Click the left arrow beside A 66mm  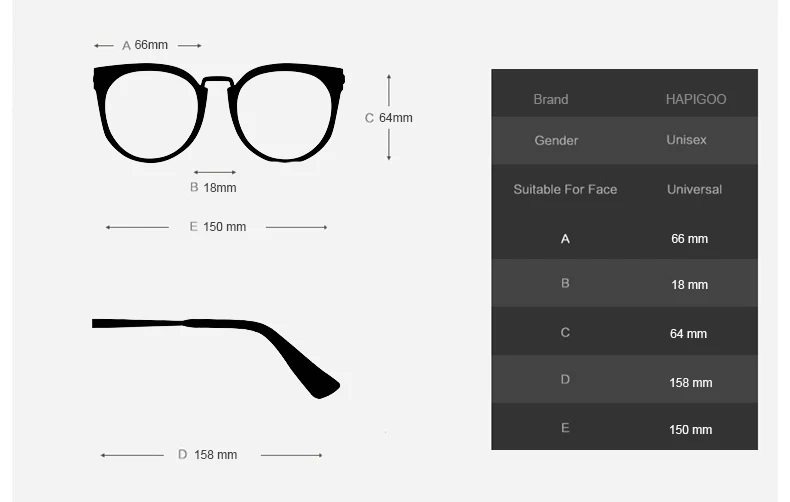[104, 46]
